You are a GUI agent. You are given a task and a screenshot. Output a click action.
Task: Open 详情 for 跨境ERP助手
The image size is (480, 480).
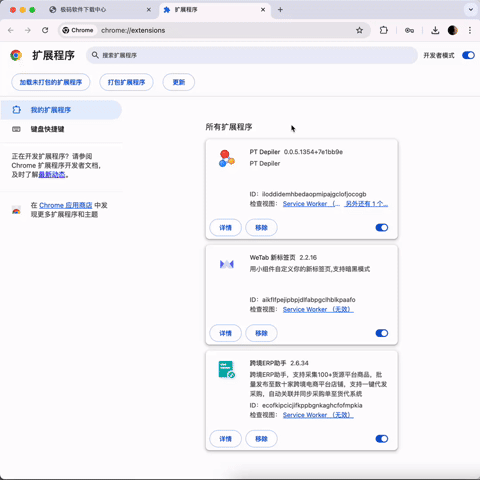pos(225,439)
